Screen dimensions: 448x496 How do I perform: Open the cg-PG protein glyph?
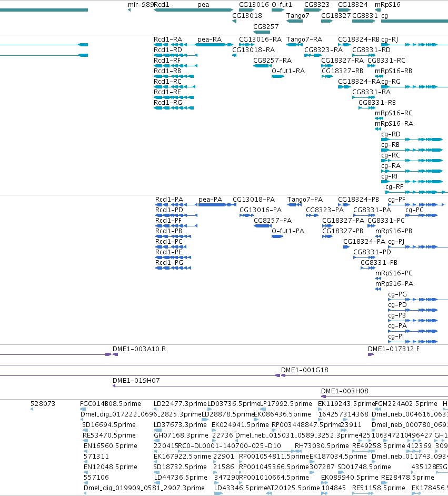pos(418,300)
